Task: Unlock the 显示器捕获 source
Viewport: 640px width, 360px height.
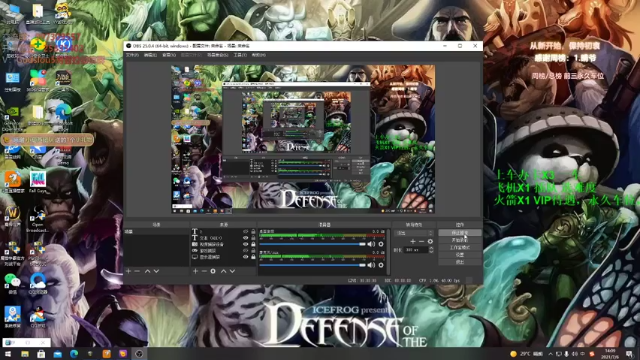Action: click(253, 257)
